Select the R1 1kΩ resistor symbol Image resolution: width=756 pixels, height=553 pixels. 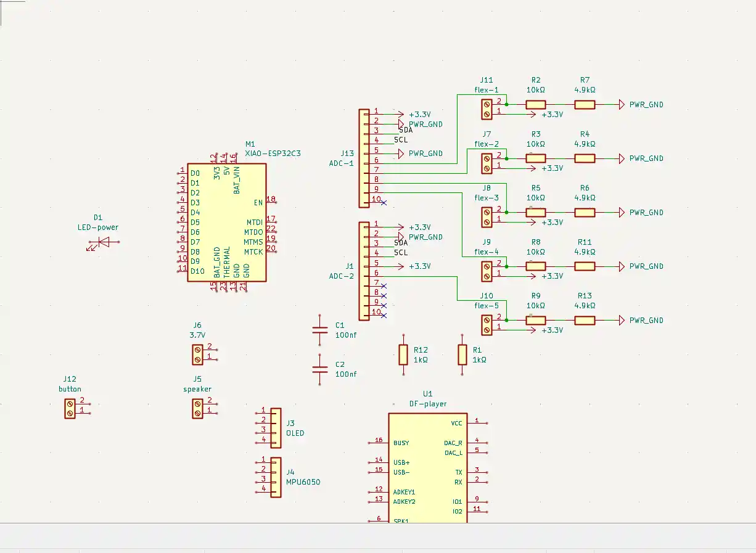[462, 354]
